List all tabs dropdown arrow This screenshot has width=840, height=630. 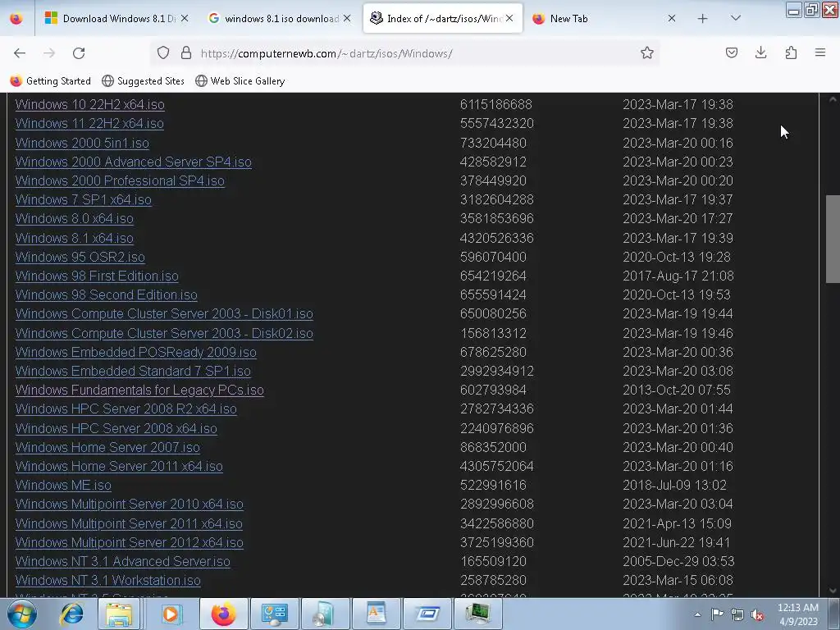coord(736,19)
